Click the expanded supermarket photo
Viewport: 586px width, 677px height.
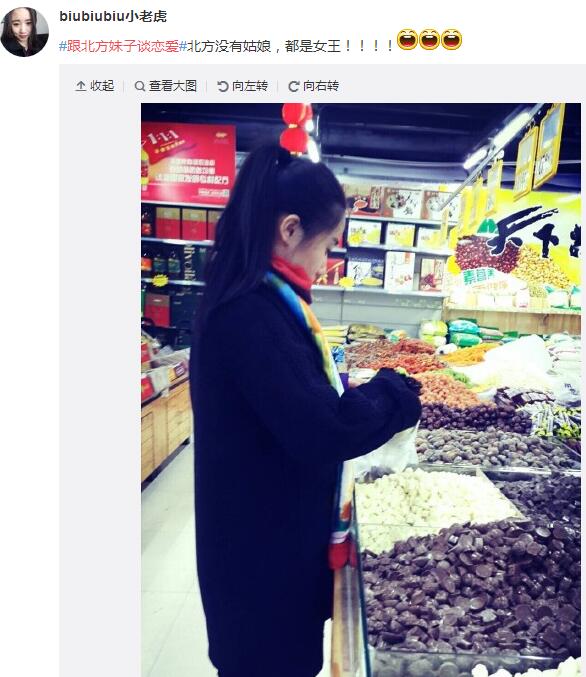(361, 390)
